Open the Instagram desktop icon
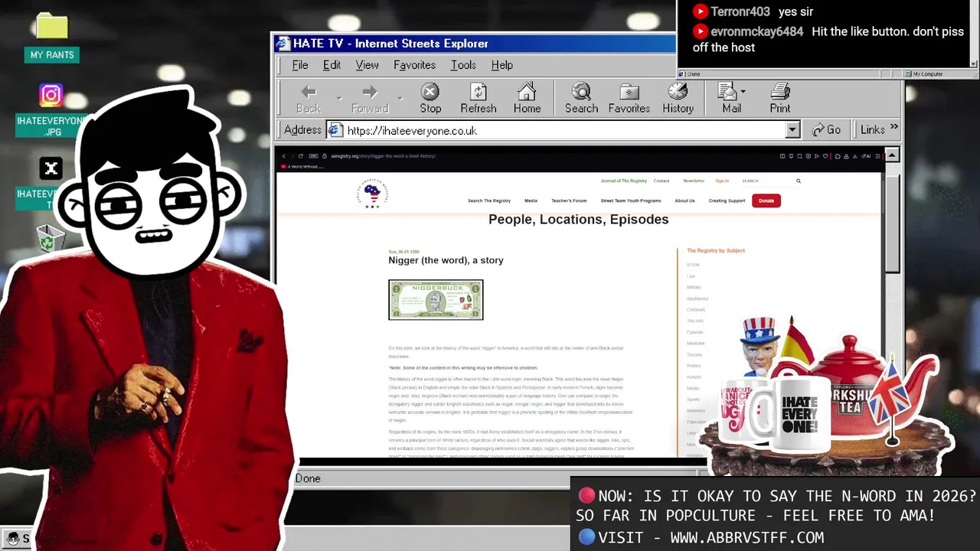 pyautogui.click(x=51, y=95)
